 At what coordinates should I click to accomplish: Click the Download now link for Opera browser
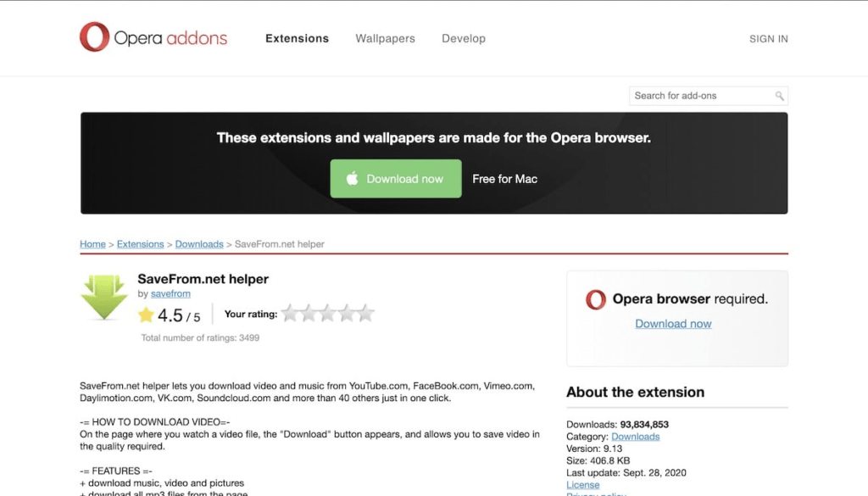pyautogui.click(x=673, y=324)
